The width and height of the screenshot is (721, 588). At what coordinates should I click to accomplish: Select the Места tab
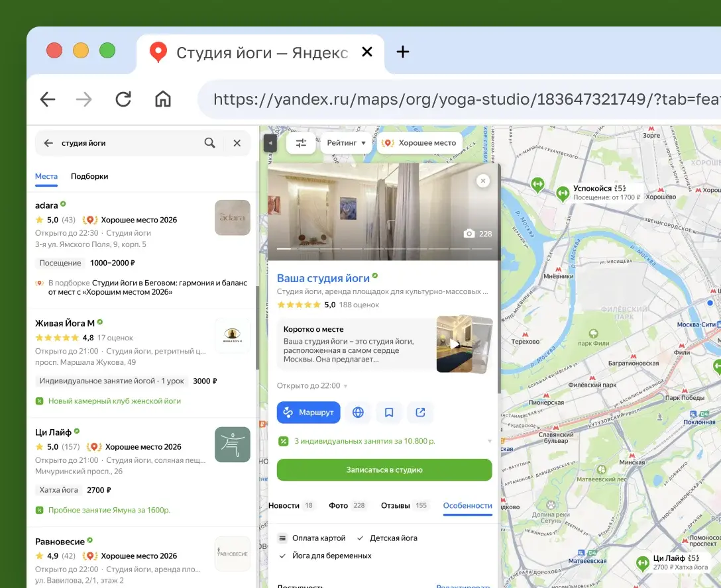46,176
